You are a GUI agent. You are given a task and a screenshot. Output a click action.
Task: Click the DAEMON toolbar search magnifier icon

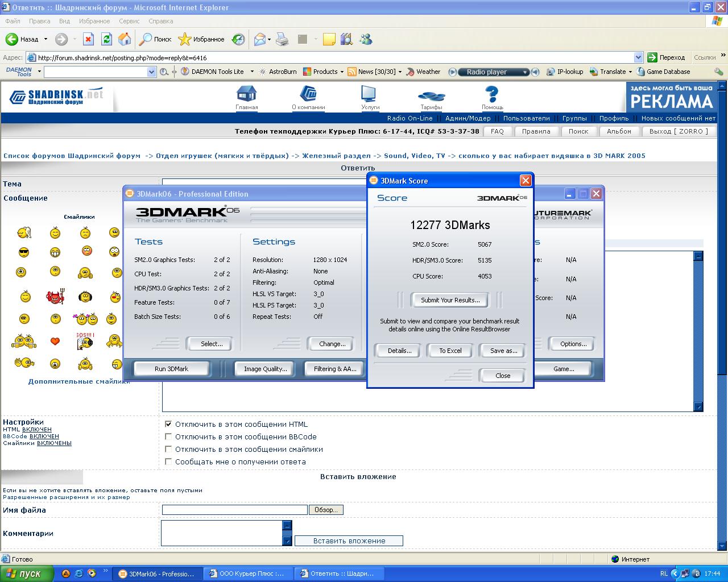click(x=164, y=72)
